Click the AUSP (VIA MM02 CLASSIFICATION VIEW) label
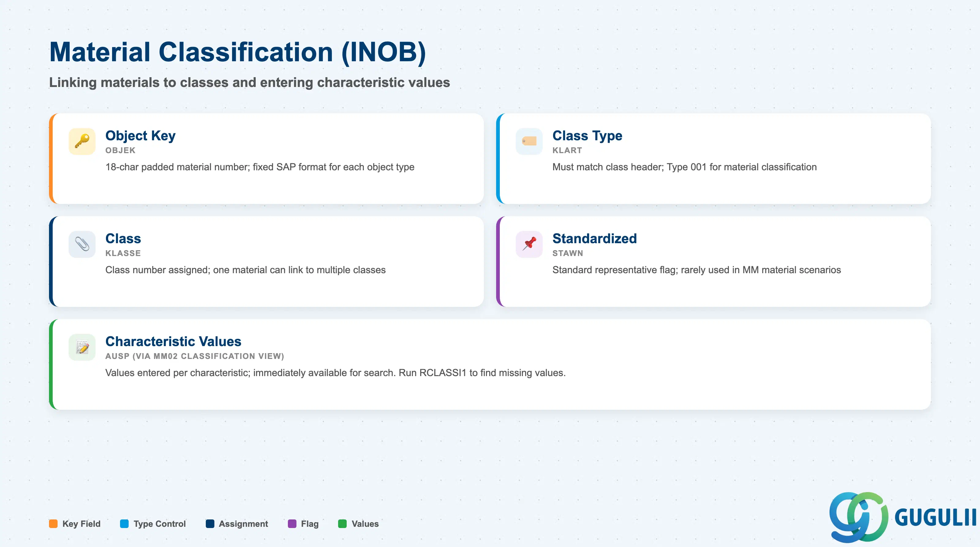Screen dimensions: 980x547 pyautogui.click(x=195, y=356)
